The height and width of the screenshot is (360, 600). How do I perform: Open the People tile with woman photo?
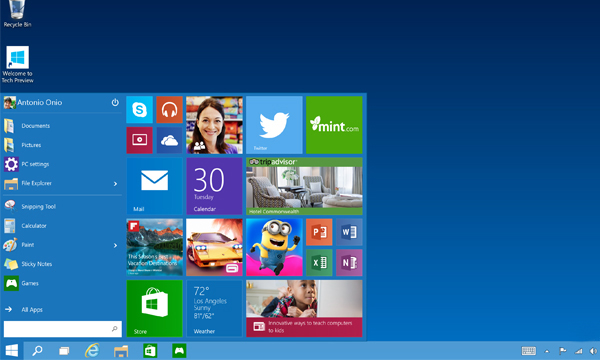(x=214, y=125)
